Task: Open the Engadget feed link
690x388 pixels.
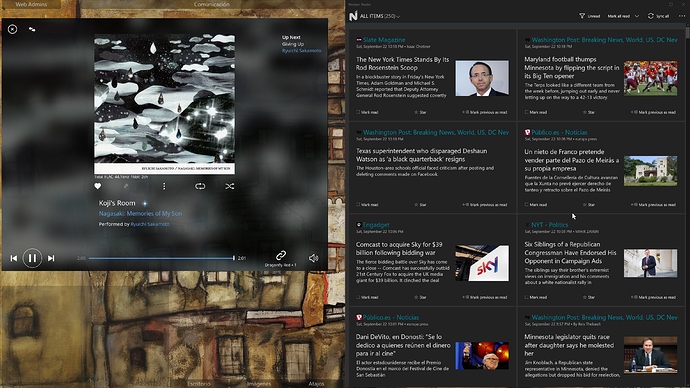Action: 376,225
